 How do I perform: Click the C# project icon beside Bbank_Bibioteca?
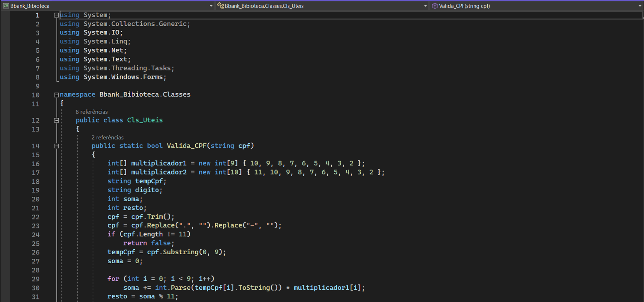point(6,6)
